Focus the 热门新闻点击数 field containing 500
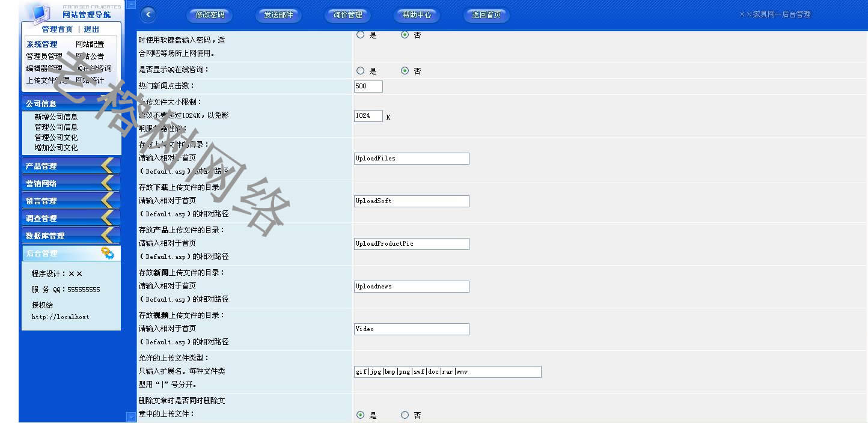The width and height of the screenshot is (868, 423). click(368, 86)
